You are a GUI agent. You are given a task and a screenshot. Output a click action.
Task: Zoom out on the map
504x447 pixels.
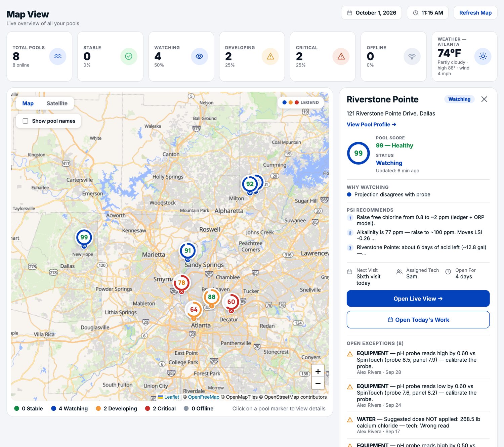pyautogui.click(x=318, y=383)
